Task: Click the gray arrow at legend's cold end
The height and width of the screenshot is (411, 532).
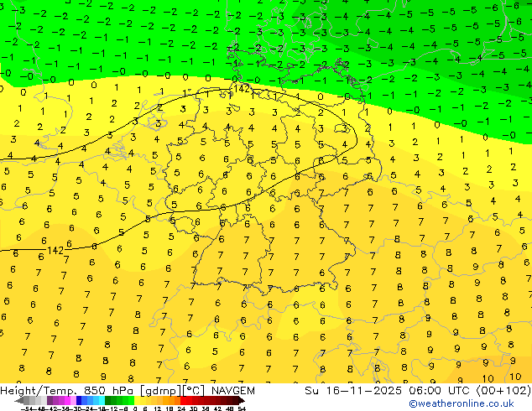Action: click(x=19, y=400)
